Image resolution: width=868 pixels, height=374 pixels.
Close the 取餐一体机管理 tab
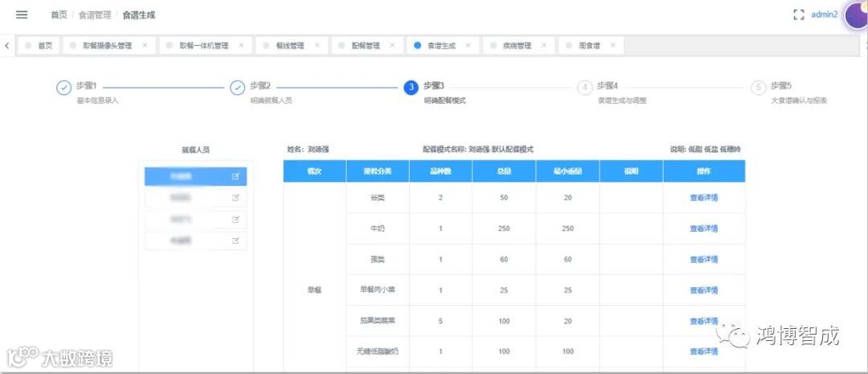pos(241,45)
